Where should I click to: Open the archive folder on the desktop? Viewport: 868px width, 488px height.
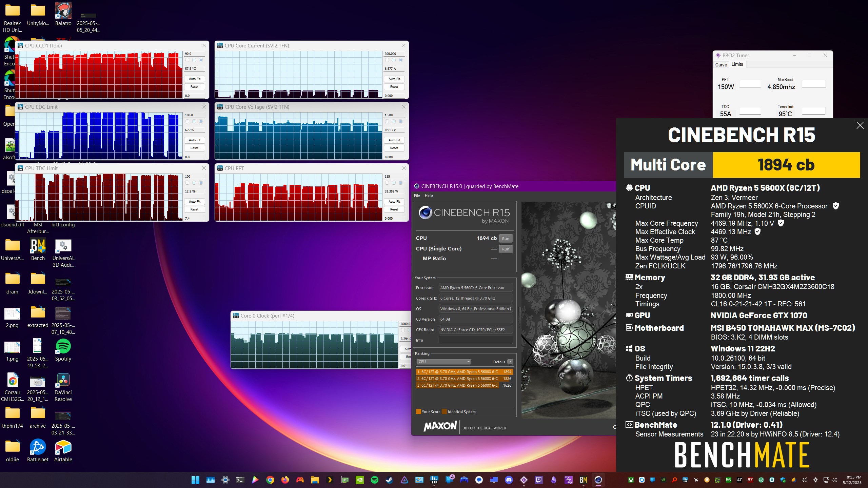[38, 417]
